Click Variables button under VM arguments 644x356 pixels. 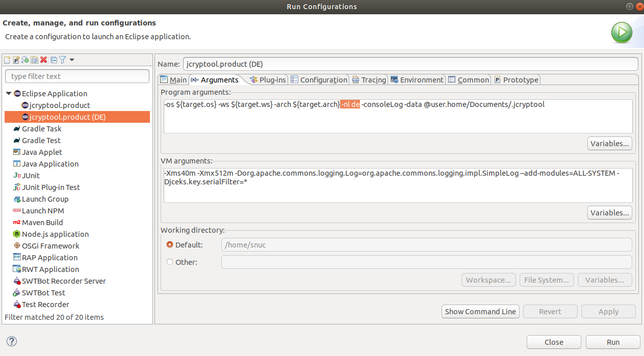[x=610, y=212]
